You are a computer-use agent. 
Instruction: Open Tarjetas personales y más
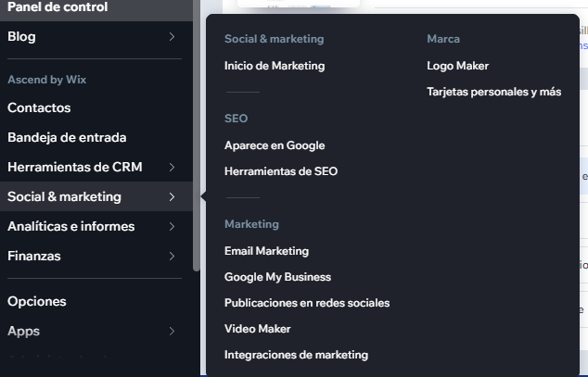point(493,92)
